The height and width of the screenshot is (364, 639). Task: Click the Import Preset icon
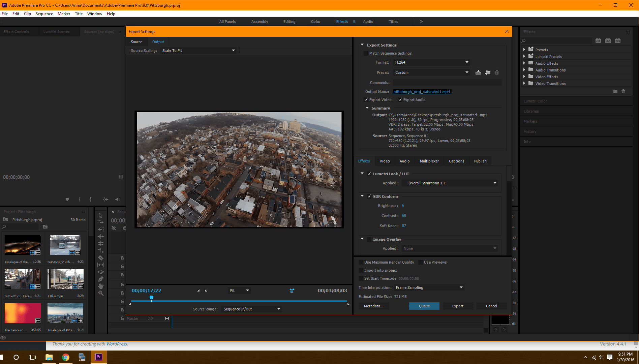point(488,72)
